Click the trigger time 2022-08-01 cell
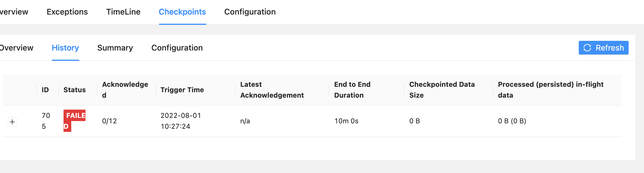This screenshot has height=173, width=644. [x=181, y=121]
